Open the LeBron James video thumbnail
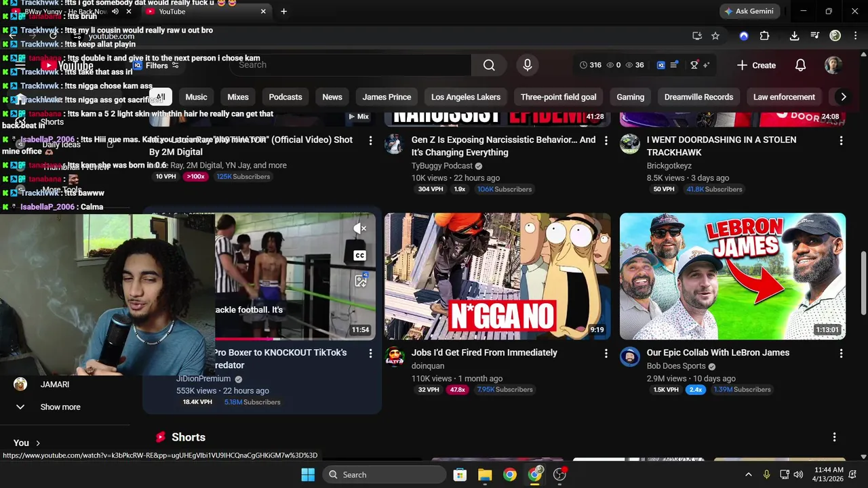This screenshot has height=488, width=868. click(x=732, y=277)
